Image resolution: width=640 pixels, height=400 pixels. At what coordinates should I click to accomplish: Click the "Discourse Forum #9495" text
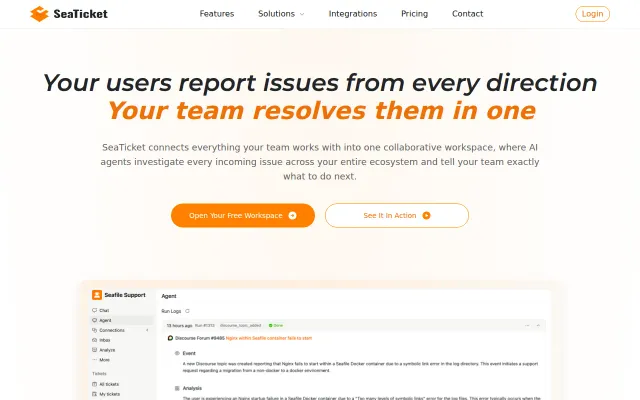200,338
